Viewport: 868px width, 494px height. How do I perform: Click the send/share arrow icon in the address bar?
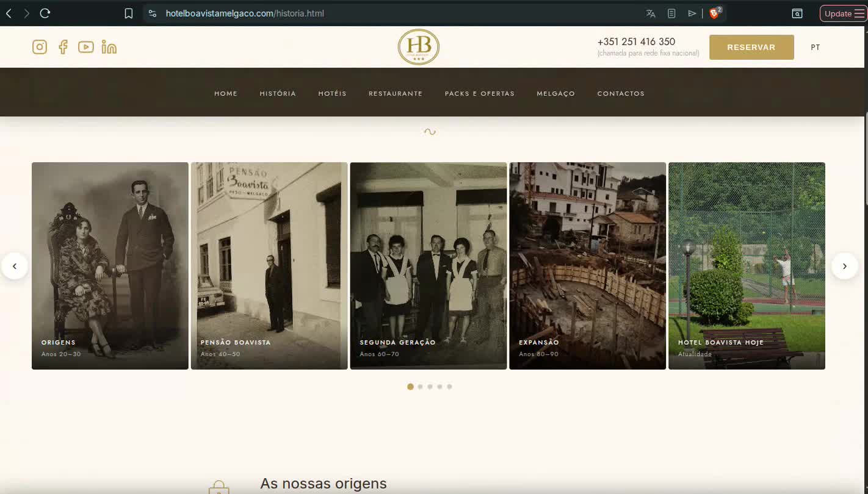pos(692,13)
